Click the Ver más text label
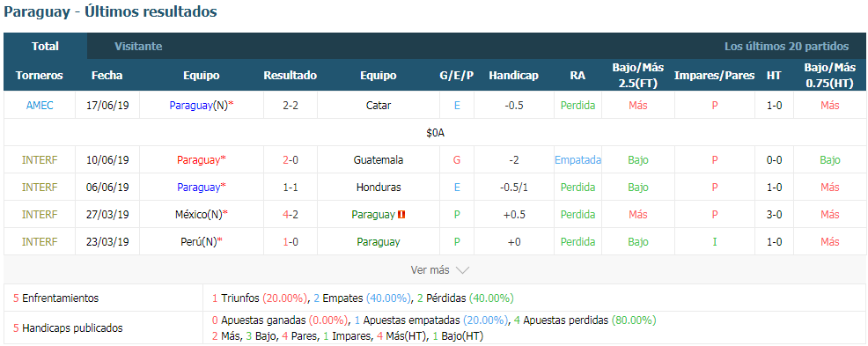 click(430, 270)
